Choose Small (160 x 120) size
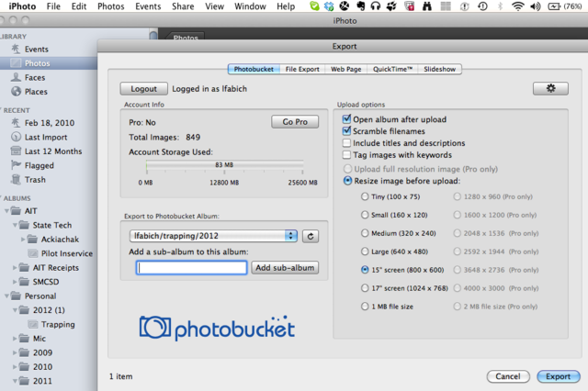Viewport: 588px width, 391px height. (365, 215)
